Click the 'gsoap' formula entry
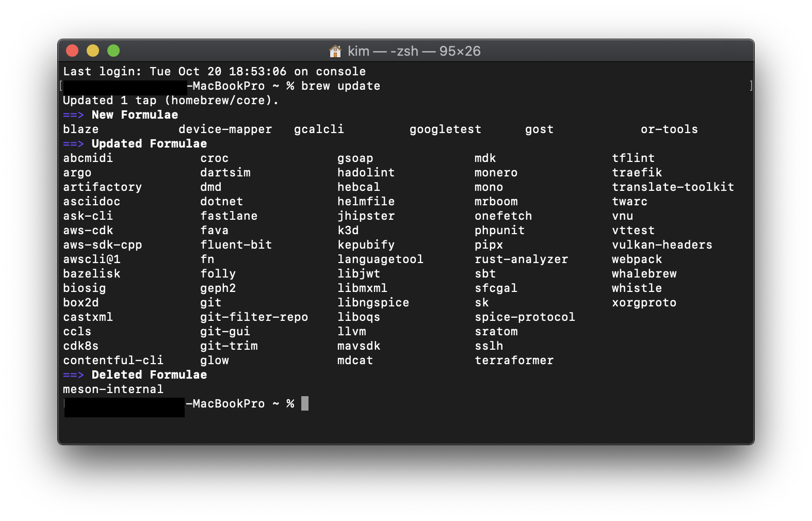Screen dimensions: 812x521 (x=355, y=158)
